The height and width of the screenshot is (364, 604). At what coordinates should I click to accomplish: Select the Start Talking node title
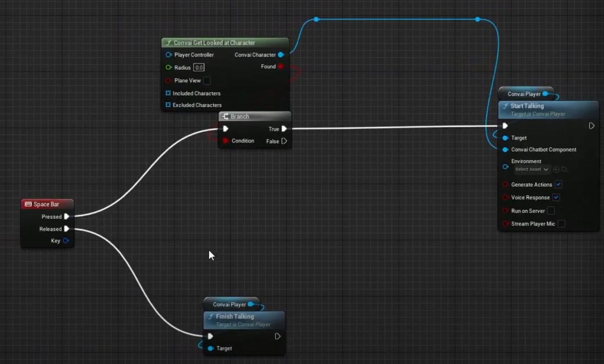(527, 106)
